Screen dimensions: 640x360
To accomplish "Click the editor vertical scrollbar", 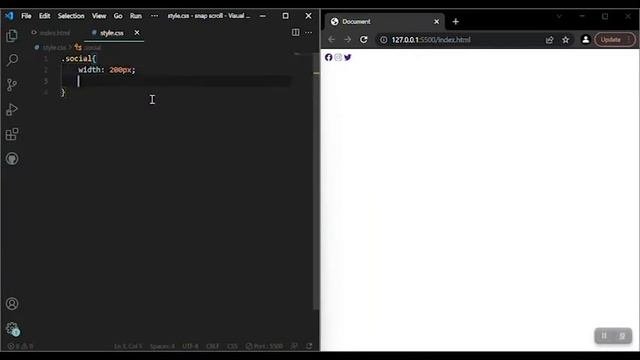I will [x=316, y=180].
